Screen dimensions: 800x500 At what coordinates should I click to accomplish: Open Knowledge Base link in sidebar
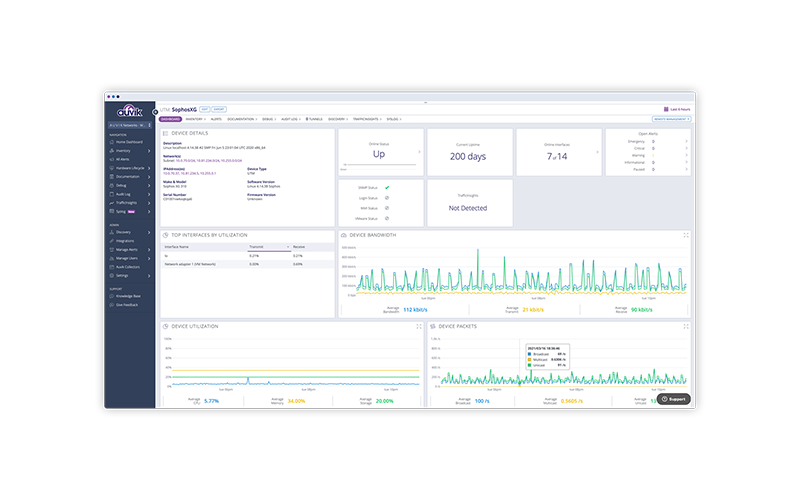[128, 298]
